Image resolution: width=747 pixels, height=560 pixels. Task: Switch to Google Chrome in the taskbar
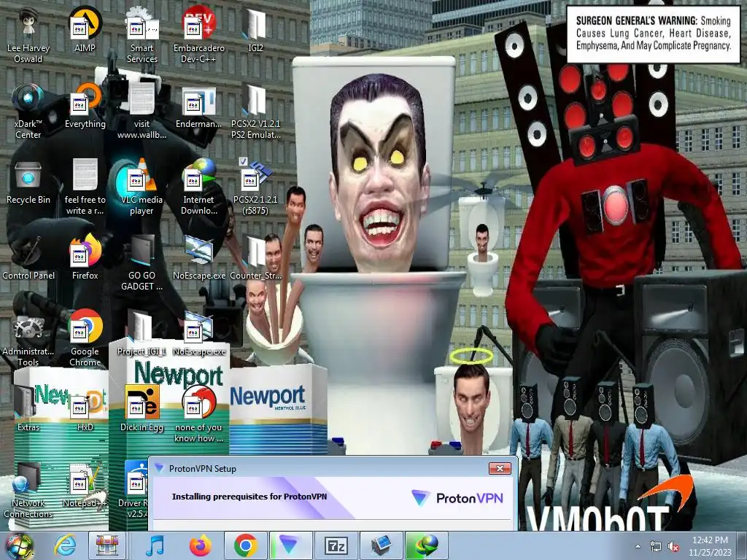[245, 545]
